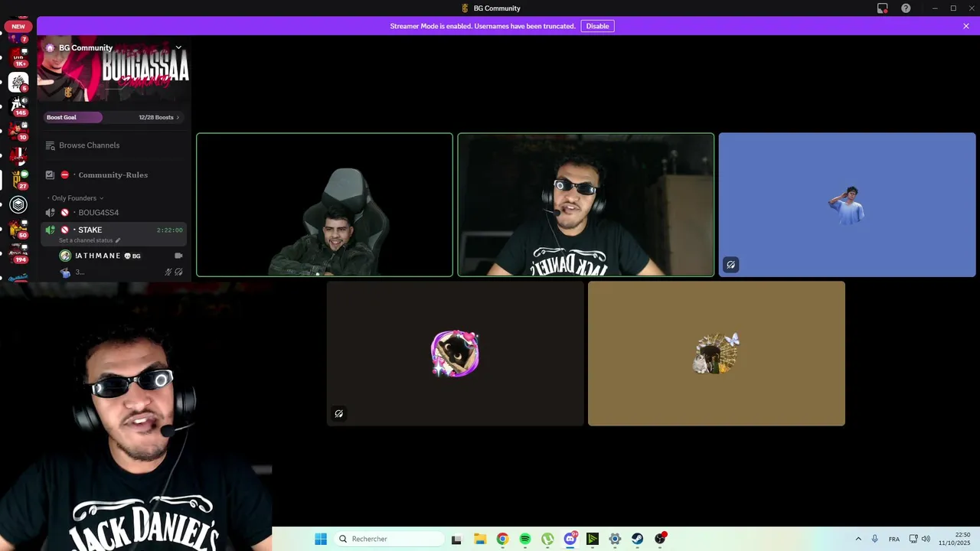
Task: Click the deafened headphone icon in user row
Action: point(178,272)
